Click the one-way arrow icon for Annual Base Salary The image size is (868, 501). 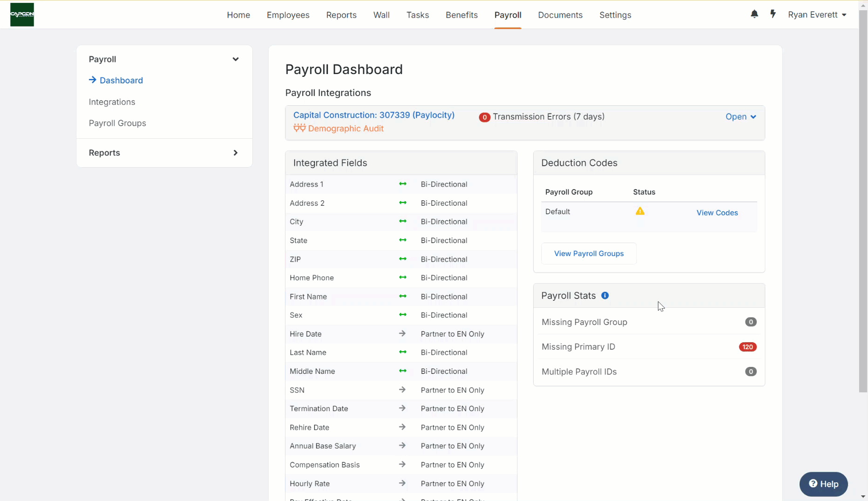pyautogui.click(x=402, y=446)
